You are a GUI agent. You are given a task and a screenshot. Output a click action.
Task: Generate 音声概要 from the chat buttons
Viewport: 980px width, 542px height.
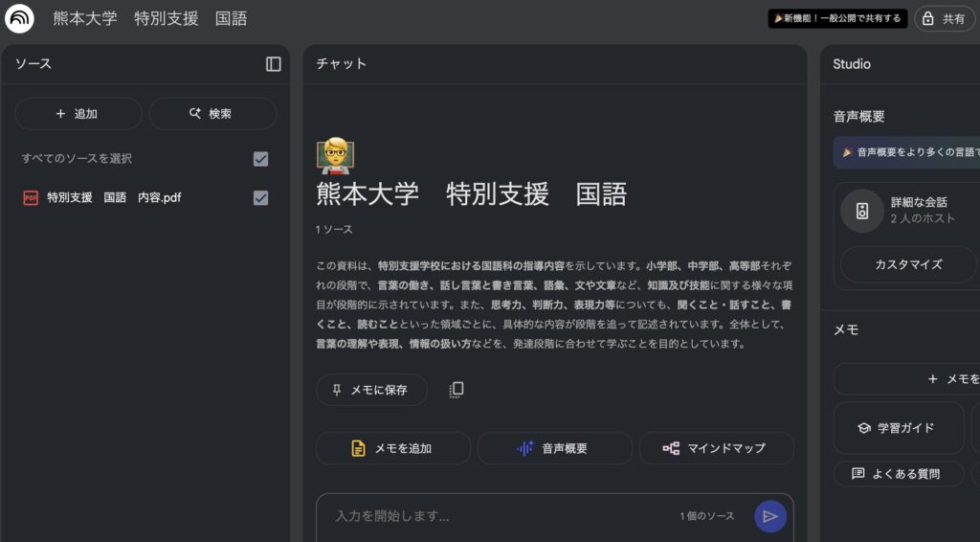pyautogui.click(x=554, y=448)
